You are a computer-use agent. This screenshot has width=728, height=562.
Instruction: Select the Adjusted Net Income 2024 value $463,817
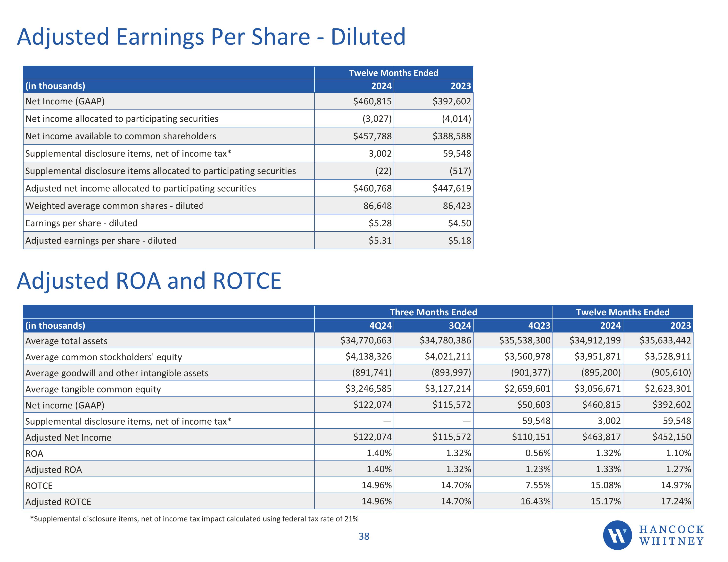[601, 437]
